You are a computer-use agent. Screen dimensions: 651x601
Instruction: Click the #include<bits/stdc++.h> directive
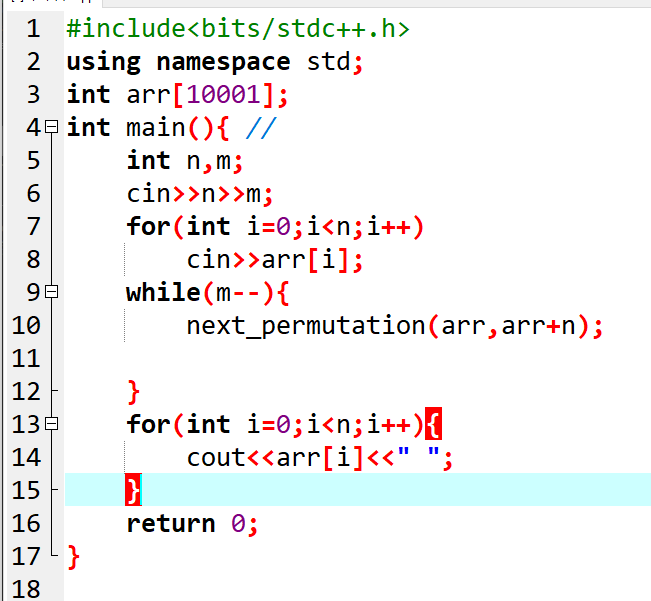tap(238, 30)
